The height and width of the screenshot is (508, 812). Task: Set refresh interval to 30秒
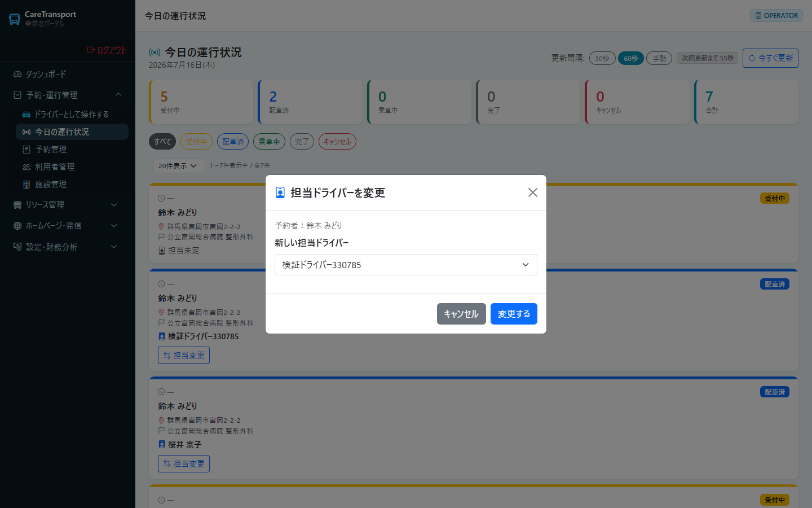pos(602,58)
